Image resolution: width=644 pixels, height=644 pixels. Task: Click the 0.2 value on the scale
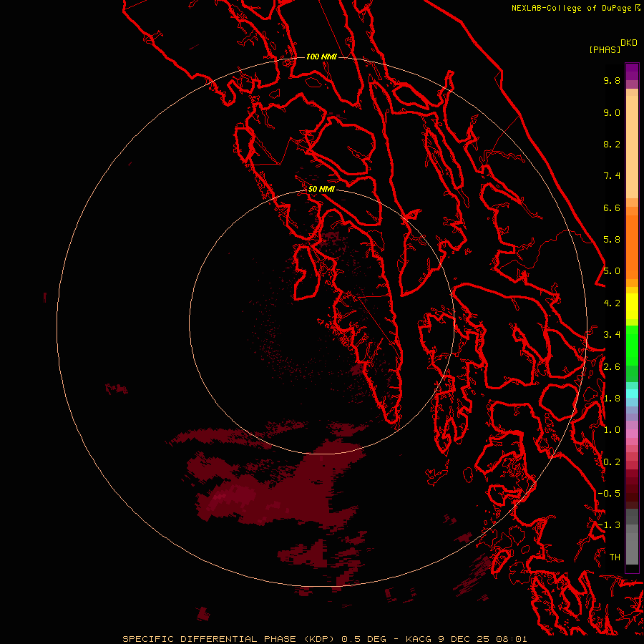pyautogui.click(x=612, y=462)
